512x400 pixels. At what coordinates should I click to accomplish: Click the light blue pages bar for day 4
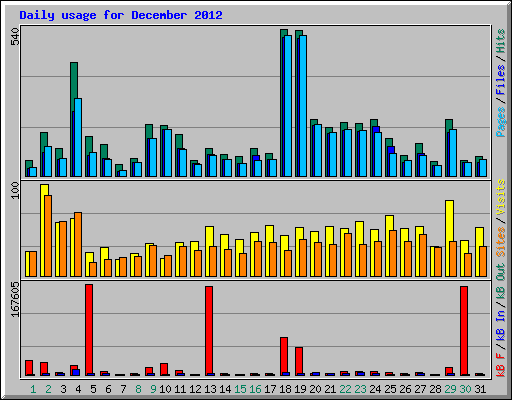78,137
